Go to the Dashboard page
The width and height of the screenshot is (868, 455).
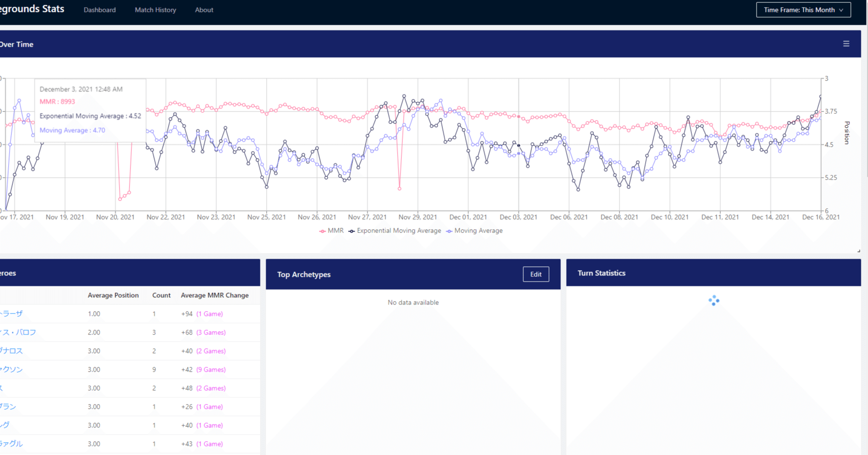tap(100, 10)
